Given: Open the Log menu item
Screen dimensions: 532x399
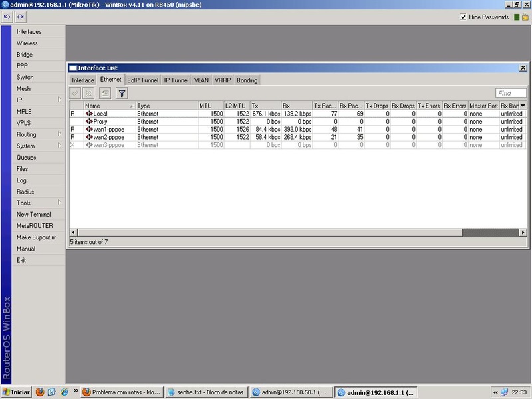Looking at the screenshot, I should (21, 180).
